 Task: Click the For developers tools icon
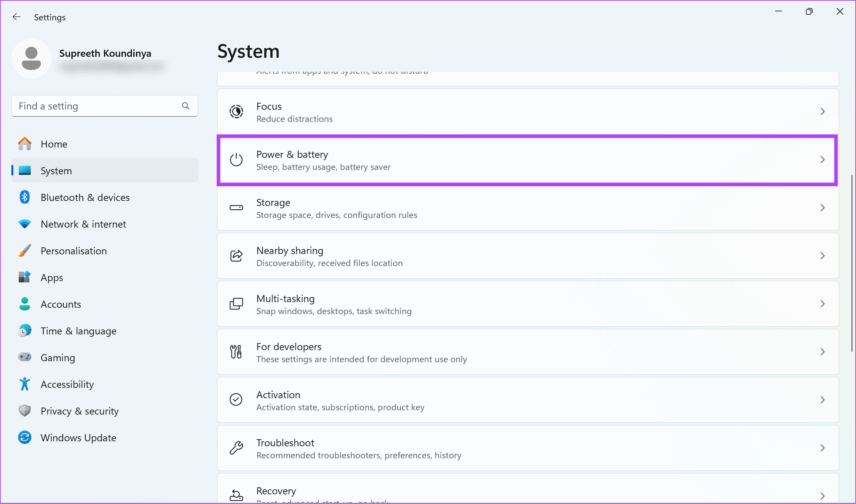click(236, 352)
